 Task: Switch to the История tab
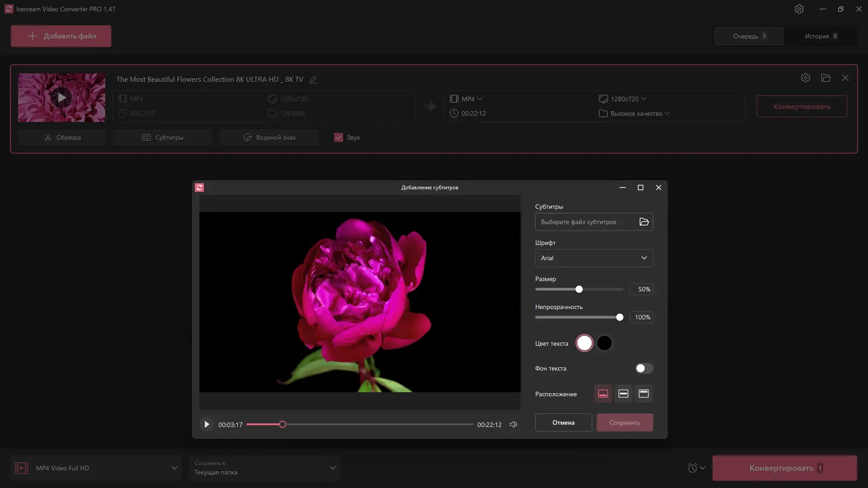click(821, 36)
